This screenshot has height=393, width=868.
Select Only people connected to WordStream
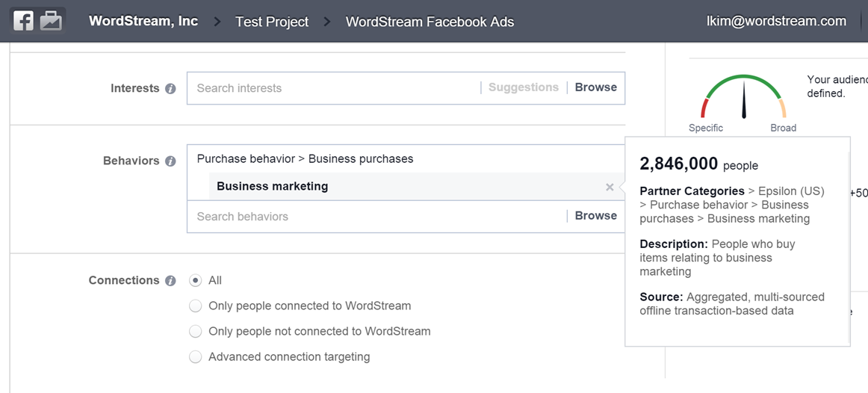point(195,306)
